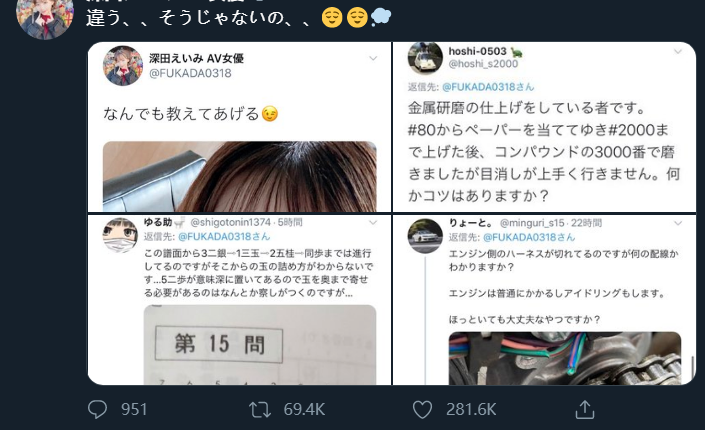Click the reply speech bubble icon

coord(97,409)
